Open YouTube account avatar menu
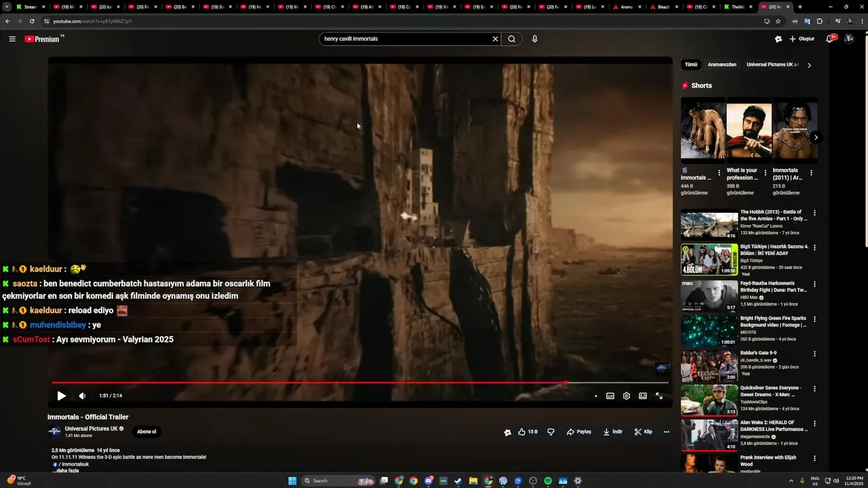Image resolution: width=868 pixels, height=488 pixels. 849,39
